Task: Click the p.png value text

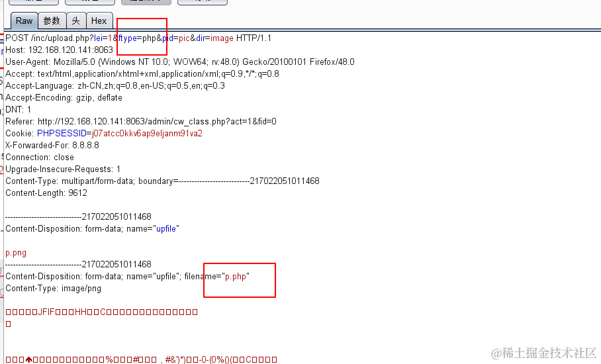Action: (16, 253)
